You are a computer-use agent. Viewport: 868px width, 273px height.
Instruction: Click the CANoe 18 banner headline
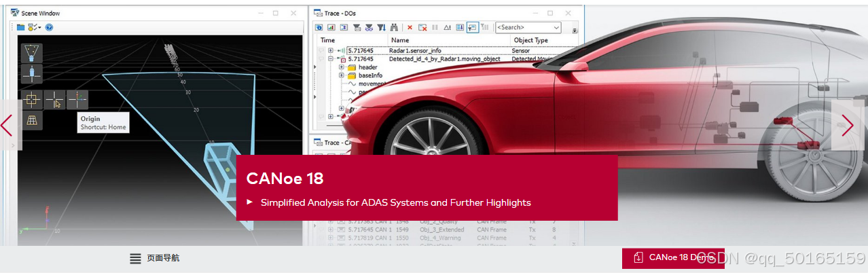coord(285,179)
